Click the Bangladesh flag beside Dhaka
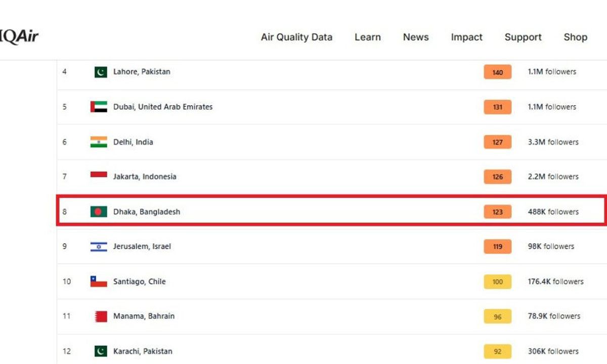This screenshot has height=364, width=607. [x=99, y=212]
